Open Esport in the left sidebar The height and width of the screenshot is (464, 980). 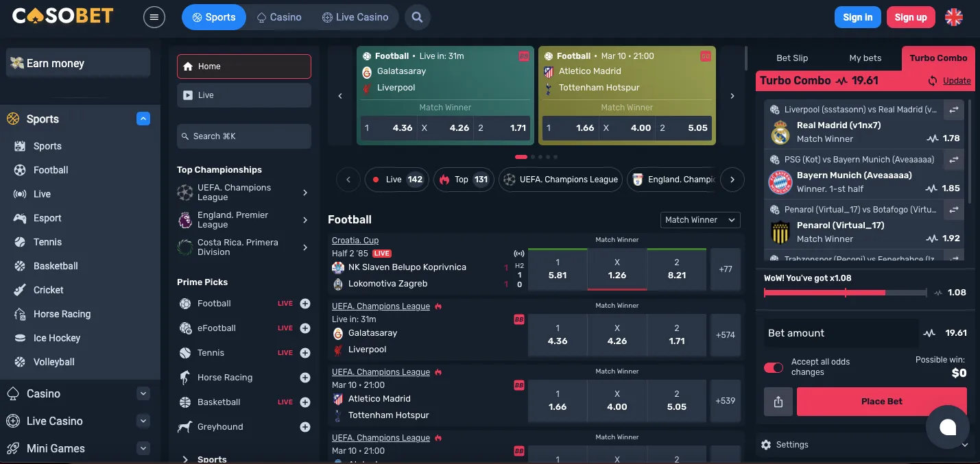[x=47, y=218]
